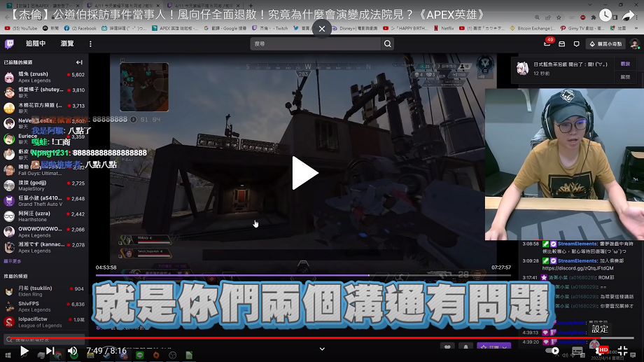Click the heart follow button under stream
This screenshot has height=362, width=644.
click(447, 347)
